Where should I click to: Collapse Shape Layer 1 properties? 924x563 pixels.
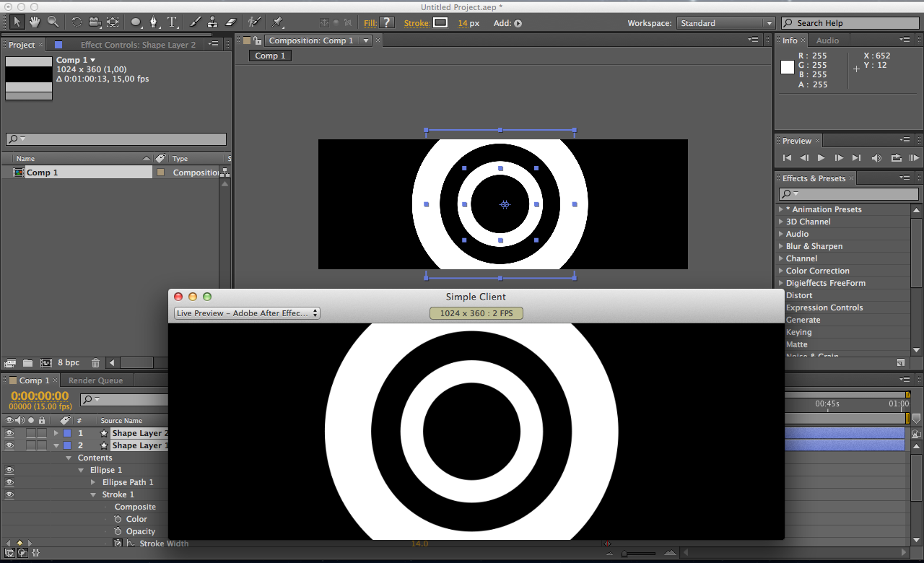coord(56,445)
